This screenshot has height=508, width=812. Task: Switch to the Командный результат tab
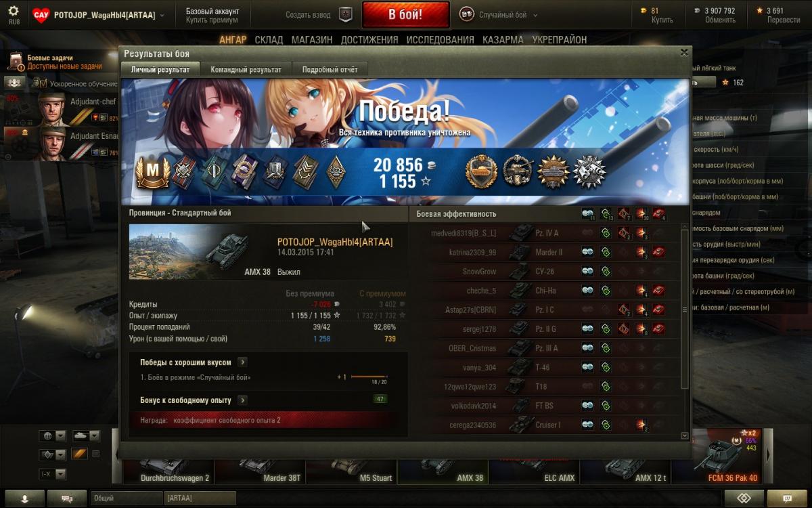tap(246, 69)
